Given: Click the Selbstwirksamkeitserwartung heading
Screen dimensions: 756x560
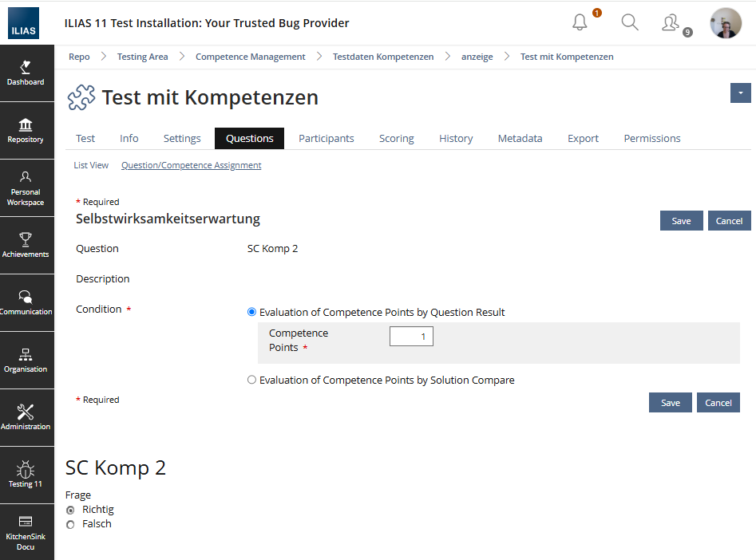Looking at the screenshot, I should tap(168, 219).
